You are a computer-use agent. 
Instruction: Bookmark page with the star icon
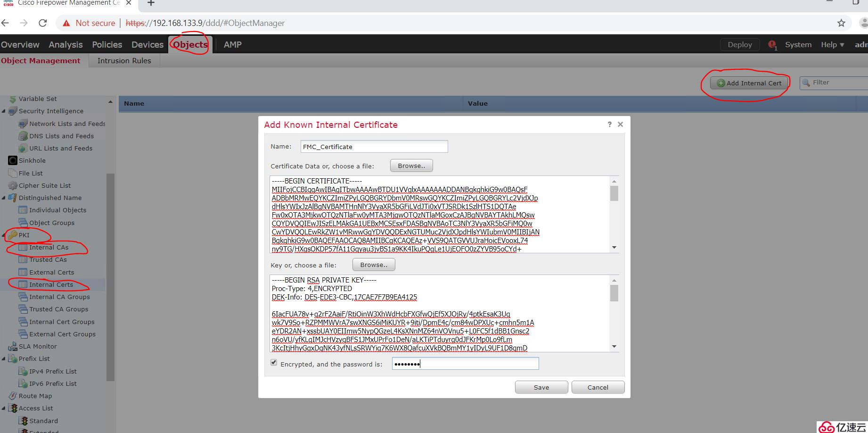841,23
